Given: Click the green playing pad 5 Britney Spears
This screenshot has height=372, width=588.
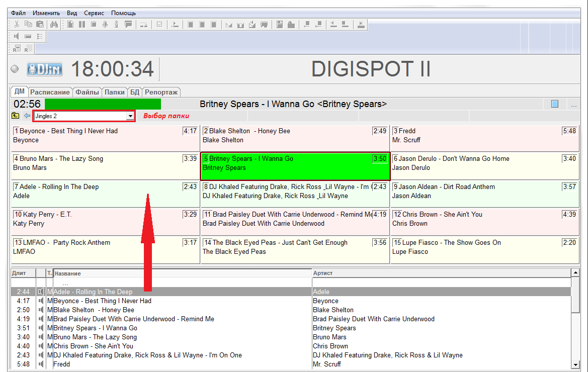Looking at the screenshot, I should (295, 166).
